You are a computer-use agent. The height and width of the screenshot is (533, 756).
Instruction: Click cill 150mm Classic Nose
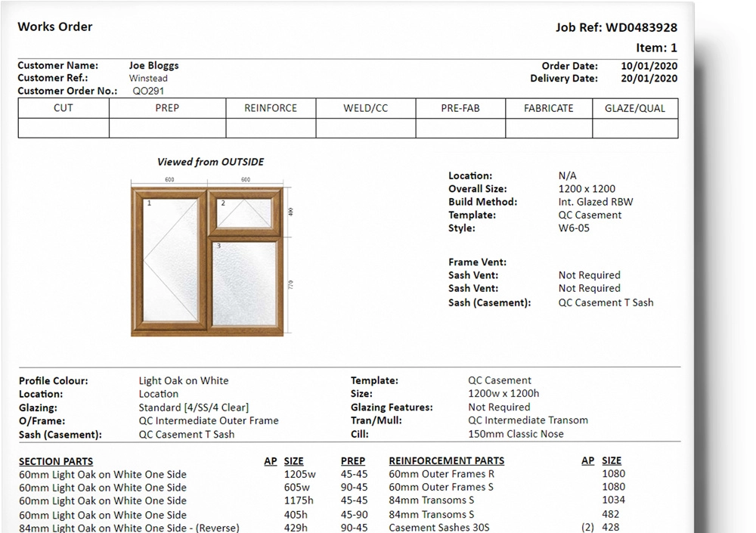[516, 434]
